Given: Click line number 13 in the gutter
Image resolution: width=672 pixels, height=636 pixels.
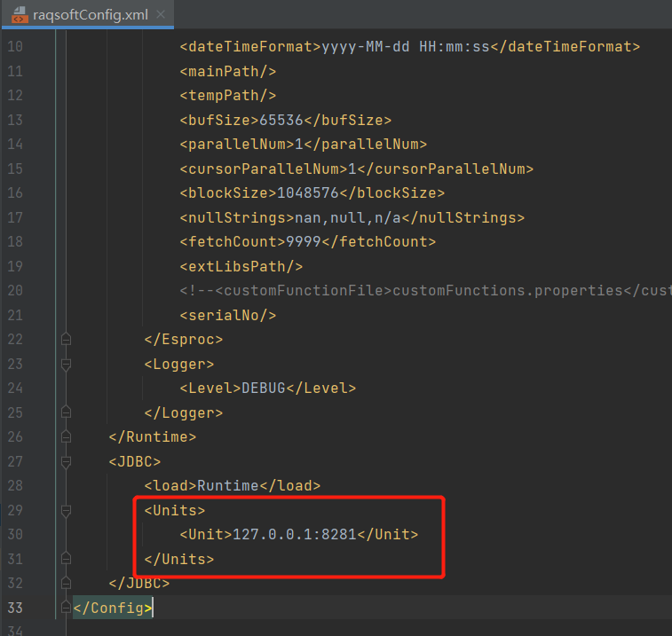Looking at the screenshot, I should [15, 120].
